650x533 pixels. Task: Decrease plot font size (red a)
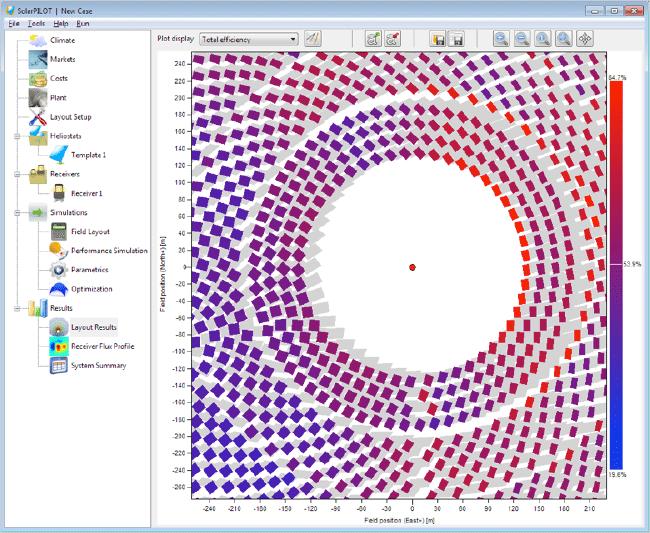393,39
